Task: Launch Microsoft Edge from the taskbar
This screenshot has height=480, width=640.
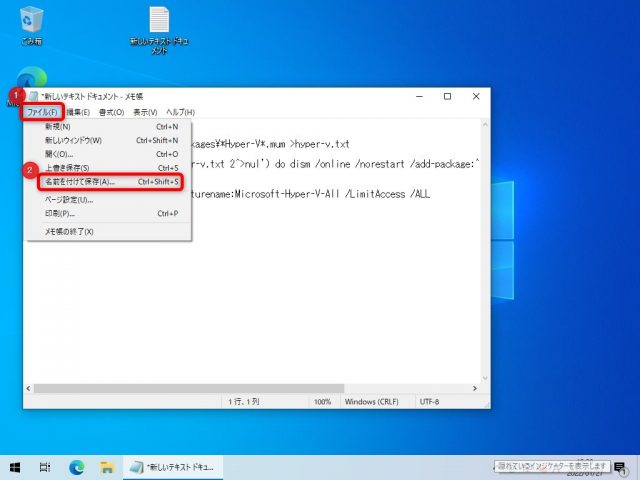Action: pyautogui.click(x=76, y=467)
